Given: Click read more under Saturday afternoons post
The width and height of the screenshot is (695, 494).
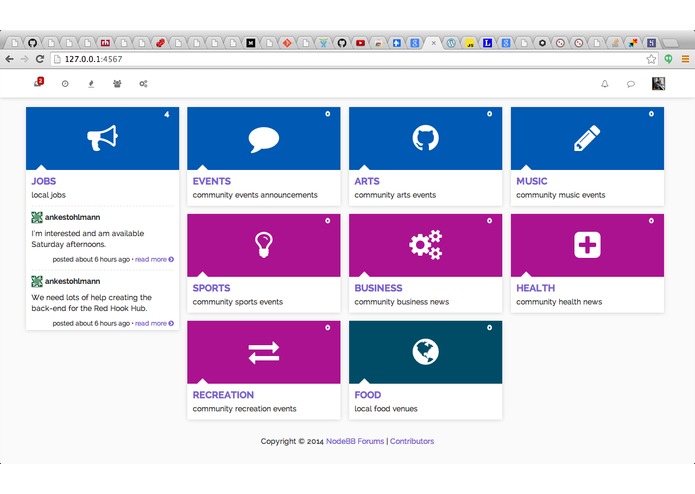Looking at the screenshot, I should coord(154,259).
